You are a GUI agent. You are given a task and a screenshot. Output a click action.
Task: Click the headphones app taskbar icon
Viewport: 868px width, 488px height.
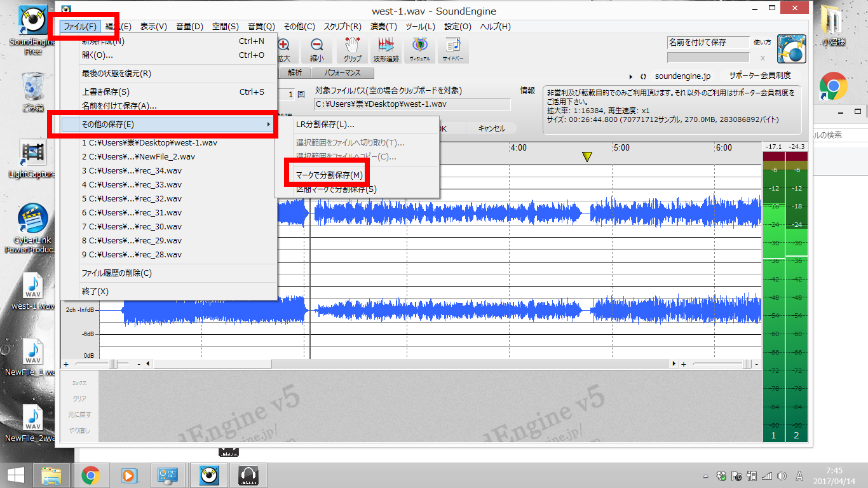247,475
